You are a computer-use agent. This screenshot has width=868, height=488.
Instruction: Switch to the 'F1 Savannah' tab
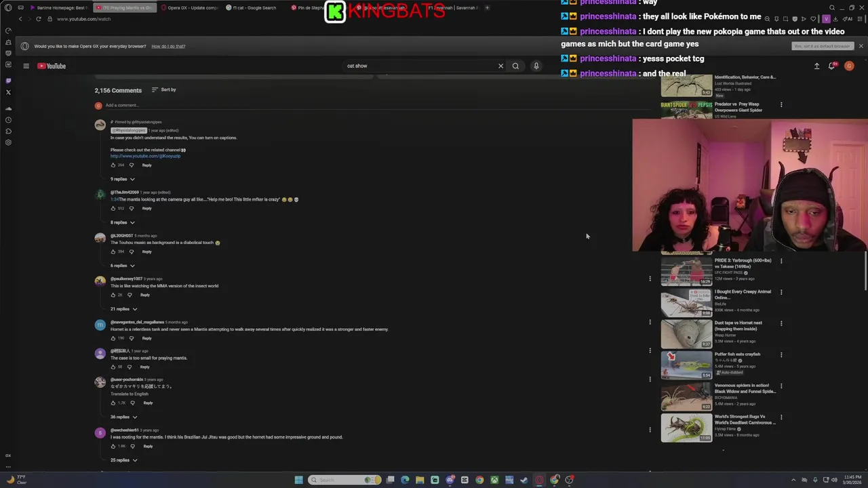453,7
